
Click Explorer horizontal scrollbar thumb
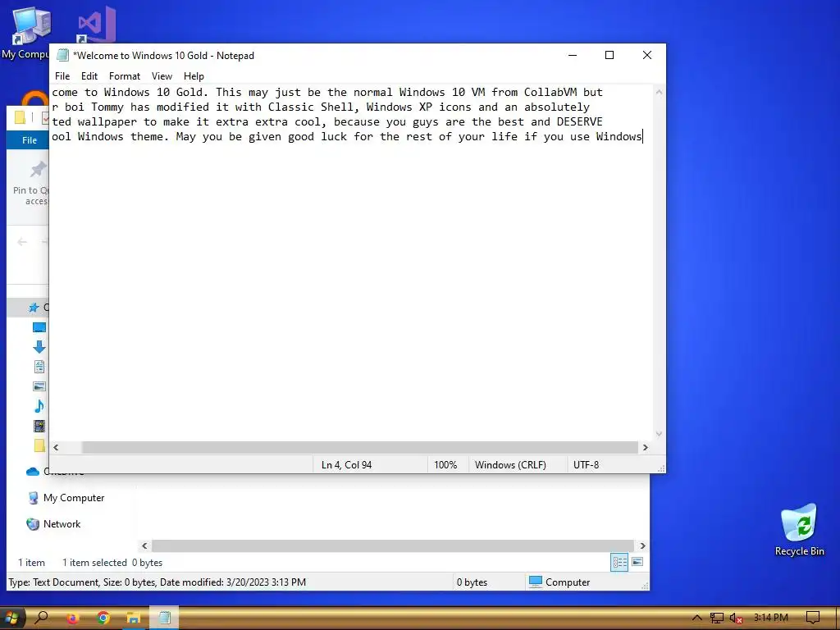coord(393,546)
